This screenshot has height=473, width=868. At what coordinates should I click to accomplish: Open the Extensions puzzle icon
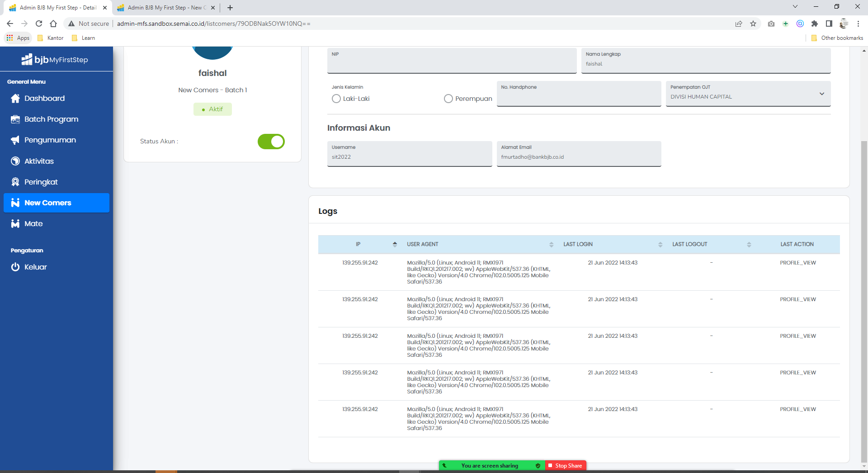click(815, 24)
